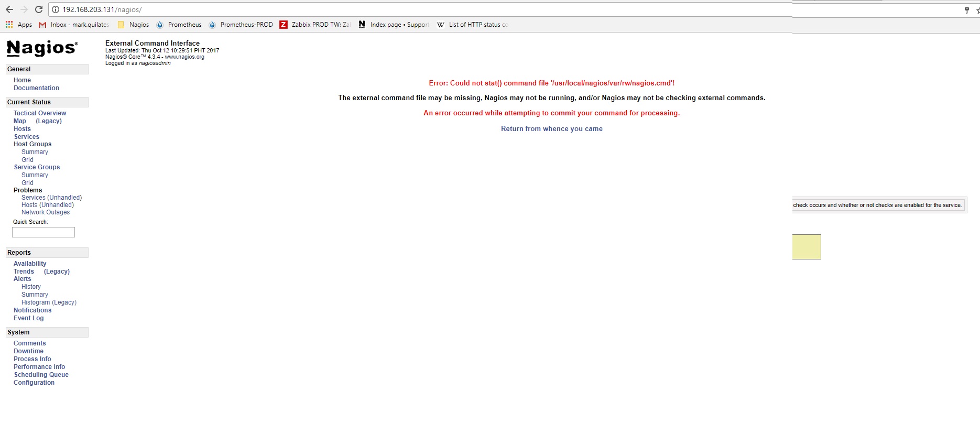
Task: Open the Availability report
Action: tap(30, 264)
